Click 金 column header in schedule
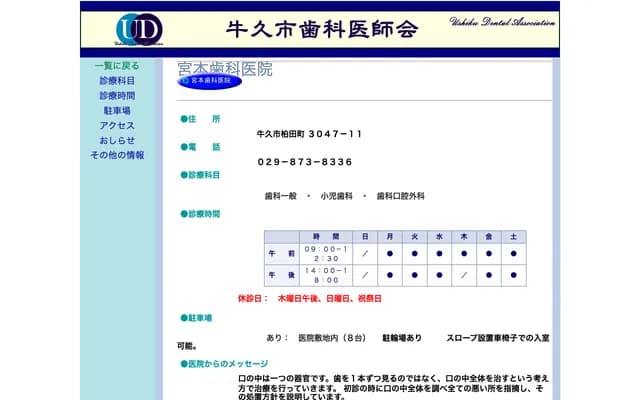Viewport: 640px width, 400px height. 489,237
